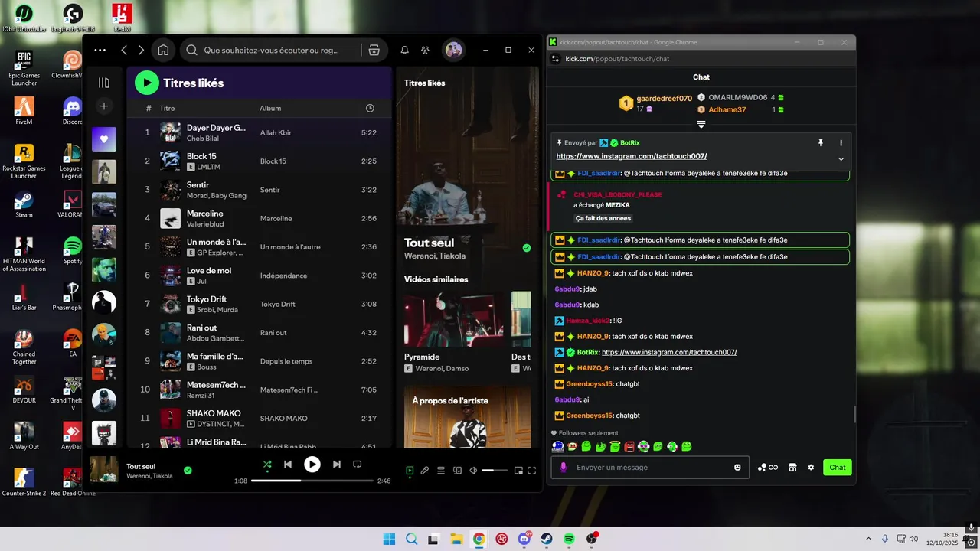The height and width of the screenshot is (551, 980).
Task: Expand the pinned message chevron
Action: coord(841,159)
